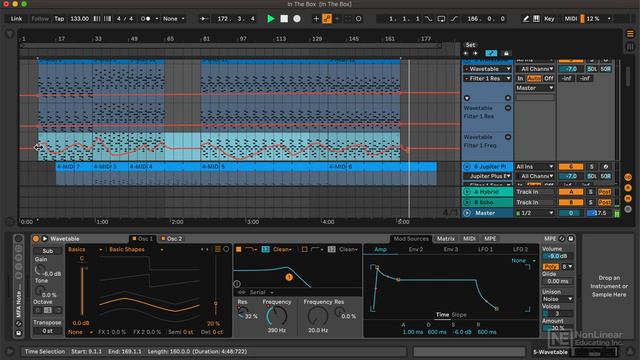Open the Wavetable device chooser dropdown
The height and width of the screenshot is (360, 640).
click(487, 69)
